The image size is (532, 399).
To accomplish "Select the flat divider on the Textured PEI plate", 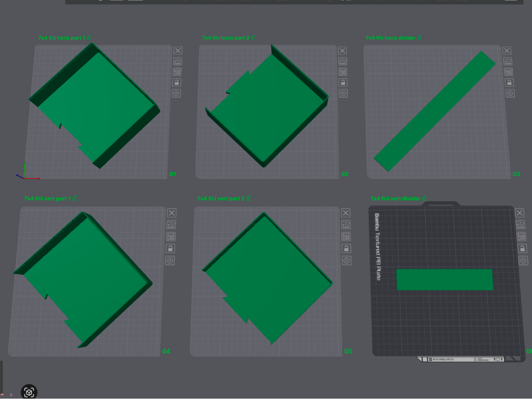I will click(x=445, y=280).
